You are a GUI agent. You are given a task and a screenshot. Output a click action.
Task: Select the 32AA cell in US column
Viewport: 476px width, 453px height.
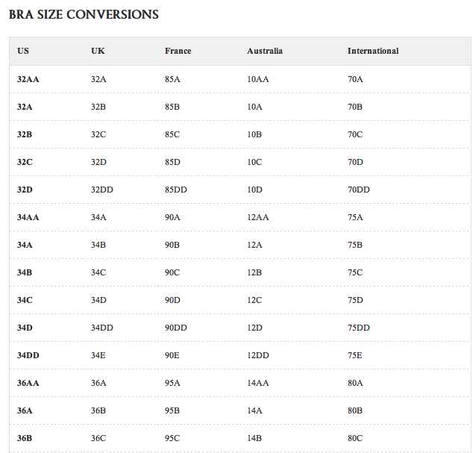tap(28, 78)
